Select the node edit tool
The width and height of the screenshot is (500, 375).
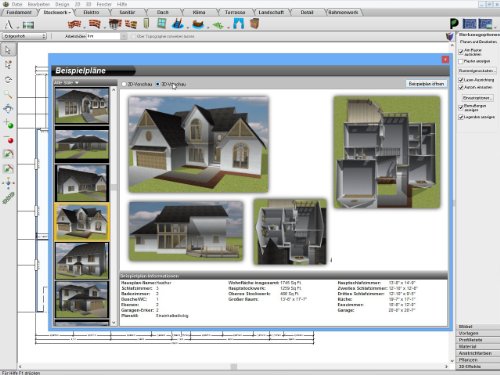(8, 65)
